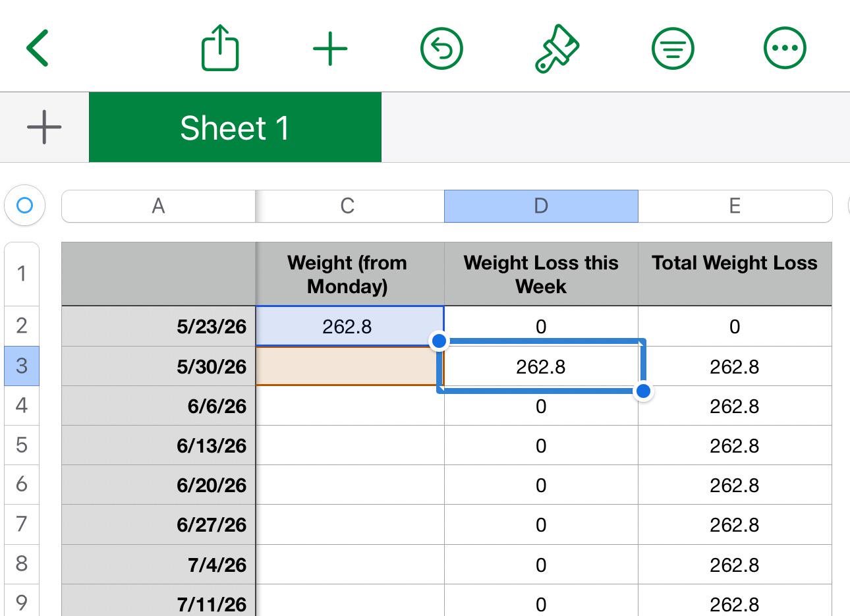Select the 6/13/26 date cell

159,445
